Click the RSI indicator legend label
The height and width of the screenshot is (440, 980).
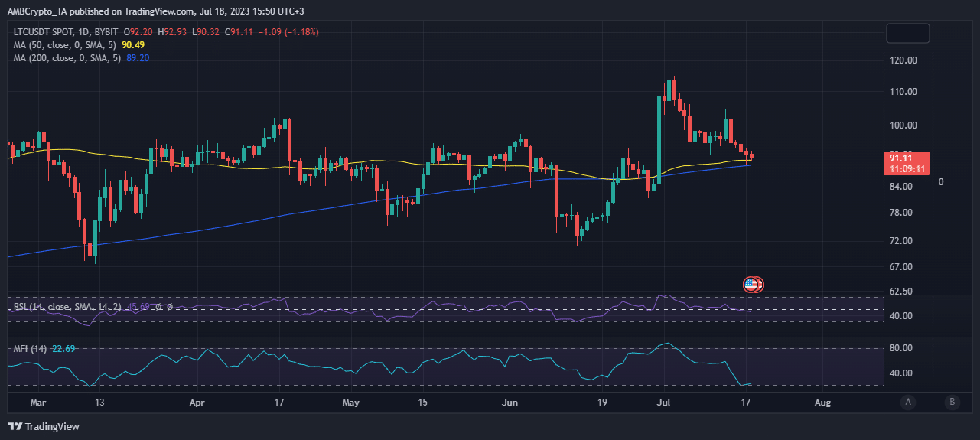[67, 307]
